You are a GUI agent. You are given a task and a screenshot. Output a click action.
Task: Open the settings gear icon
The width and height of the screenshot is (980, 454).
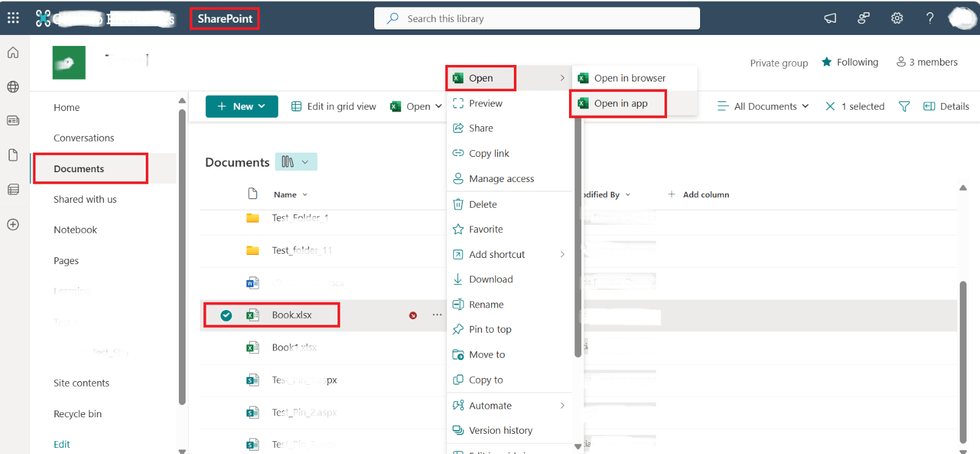point(897,18)
